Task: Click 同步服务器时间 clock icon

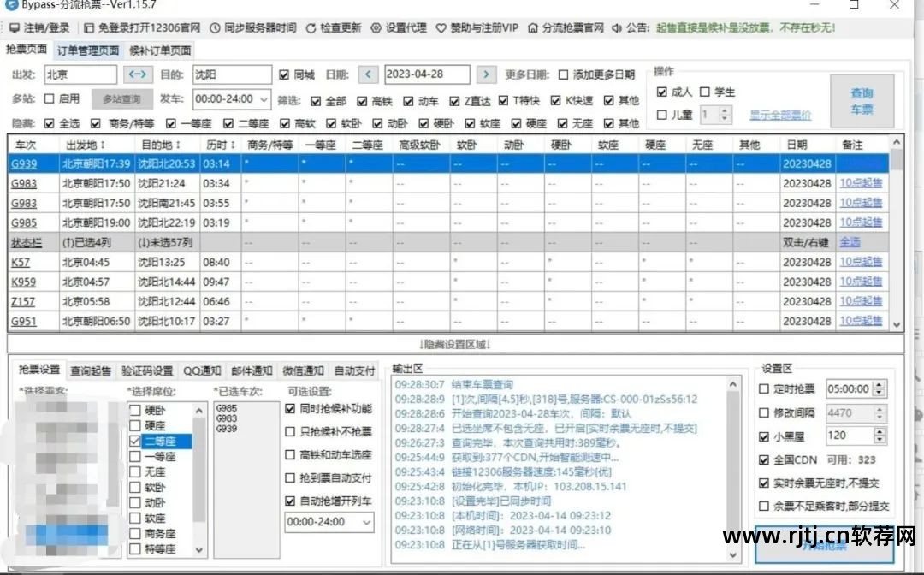Action: 215,27
